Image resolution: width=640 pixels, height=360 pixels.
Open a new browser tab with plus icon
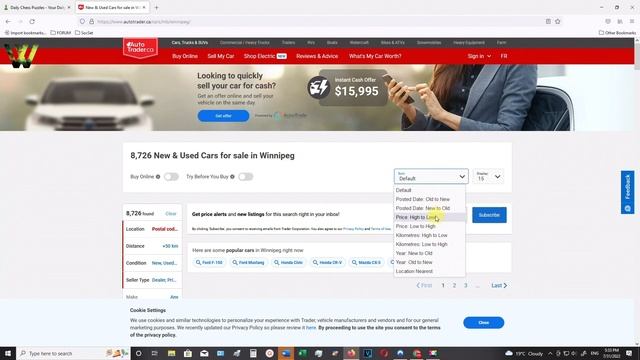coord(156,7)
